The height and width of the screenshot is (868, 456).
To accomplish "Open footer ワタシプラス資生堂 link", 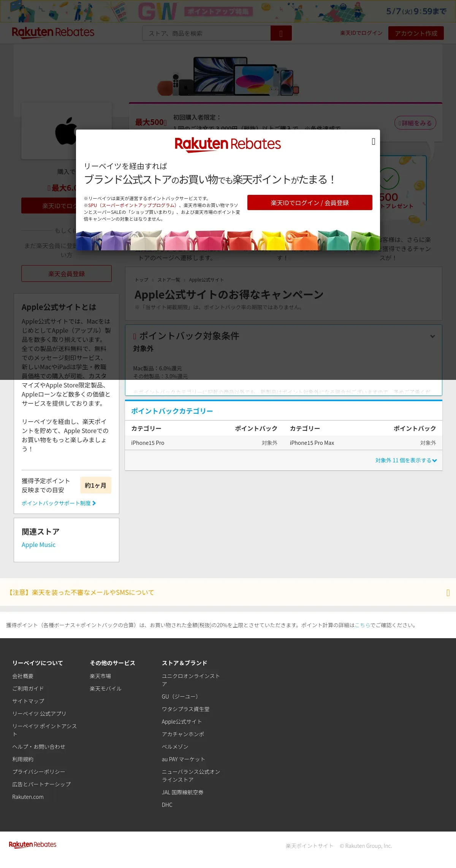I will coord(186,709).
